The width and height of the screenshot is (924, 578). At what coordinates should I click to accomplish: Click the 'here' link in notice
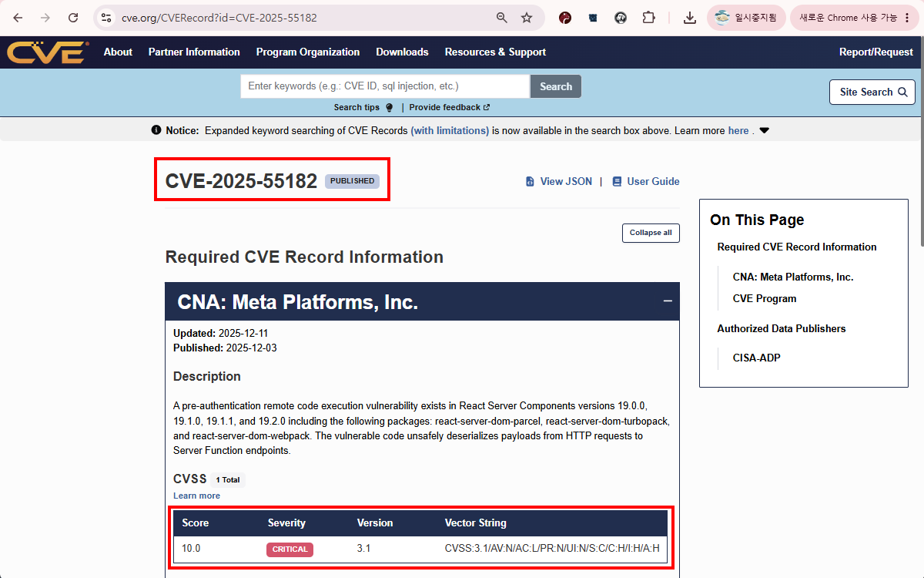[738, 131]
